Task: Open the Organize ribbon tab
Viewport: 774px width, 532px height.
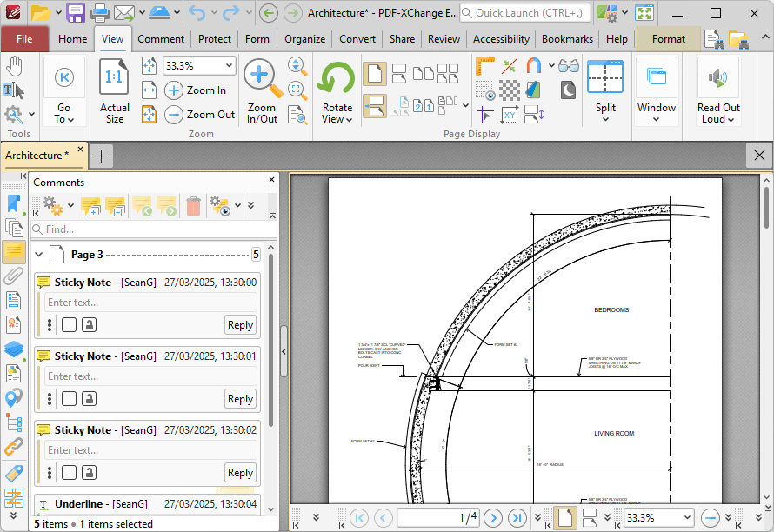Action: pos(304,39)
